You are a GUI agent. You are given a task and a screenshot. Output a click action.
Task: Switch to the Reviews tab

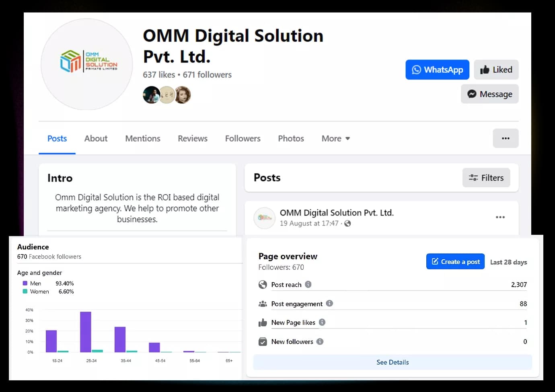tap(193, 139)
